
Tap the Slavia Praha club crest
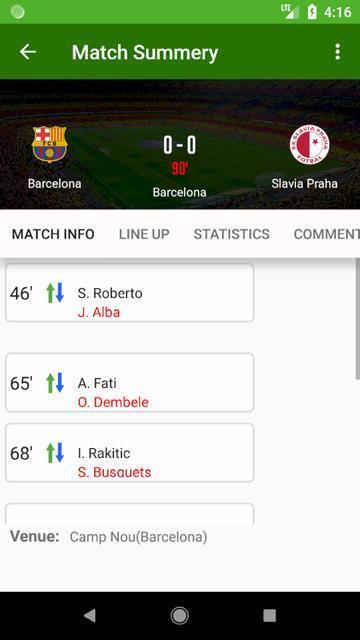click(x=309, y=145)
